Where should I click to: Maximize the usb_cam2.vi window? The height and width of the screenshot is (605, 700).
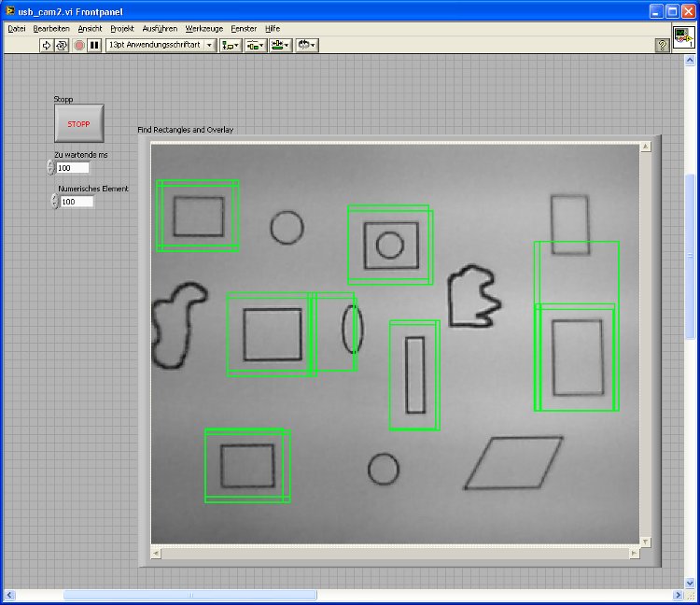point(672,11)
